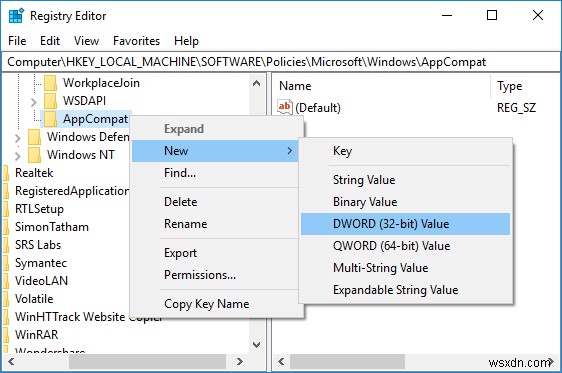562x373 pixels.
Task: Click tree pane scroll up arrow
Action: (x=257, y=83)
